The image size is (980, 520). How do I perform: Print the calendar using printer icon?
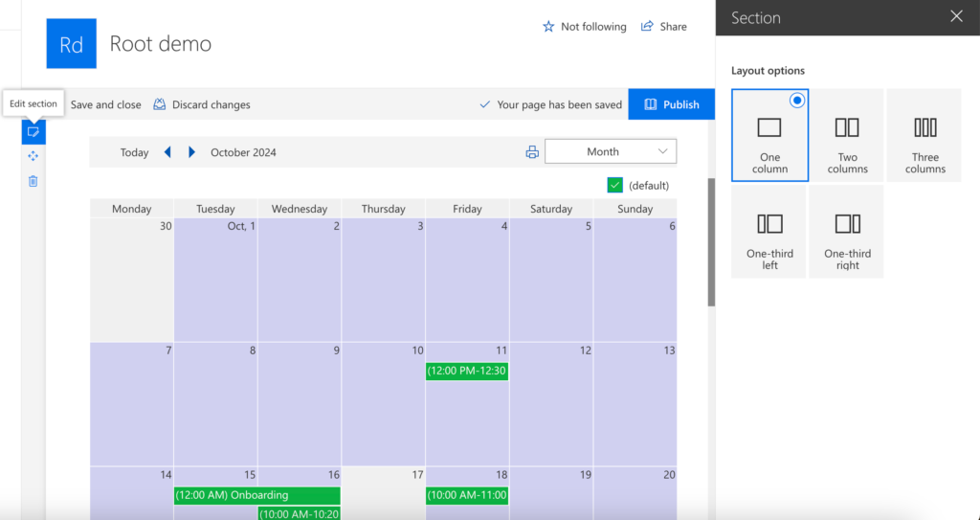[532, 152]
